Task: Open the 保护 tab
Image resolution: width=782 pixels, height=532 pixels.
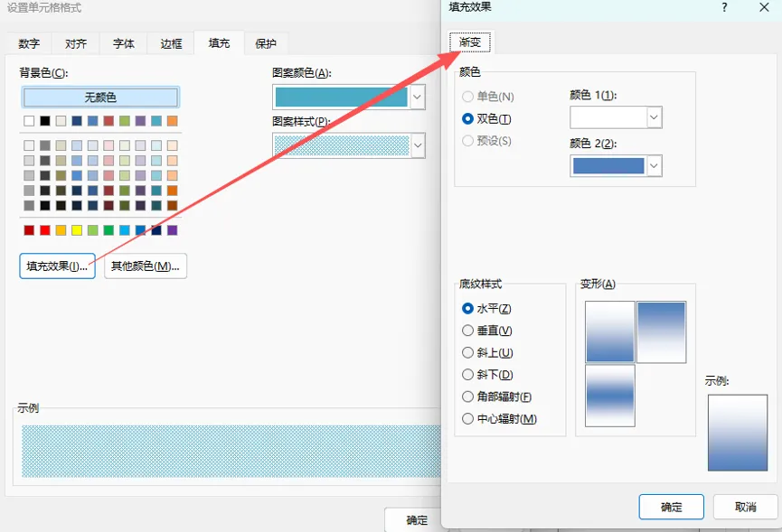Action: pos(266,44)
